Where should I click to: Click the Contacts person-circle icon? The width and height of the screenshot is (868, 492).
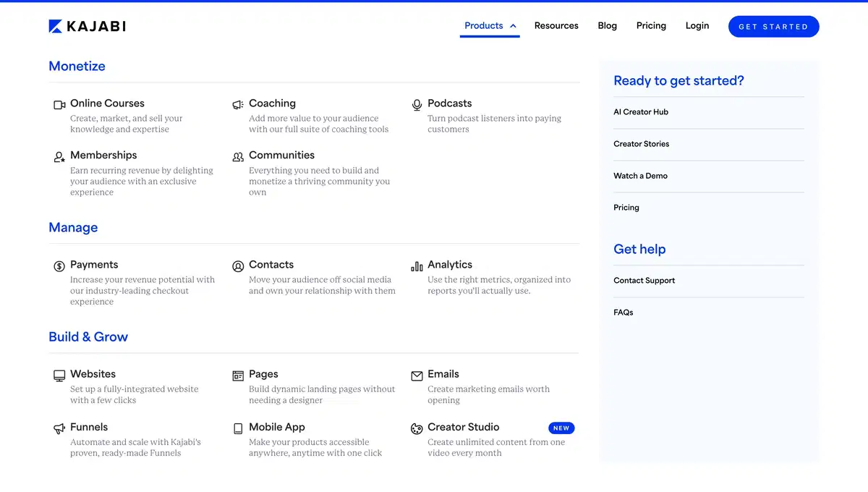pyautogui.click(x=238, y=266)
